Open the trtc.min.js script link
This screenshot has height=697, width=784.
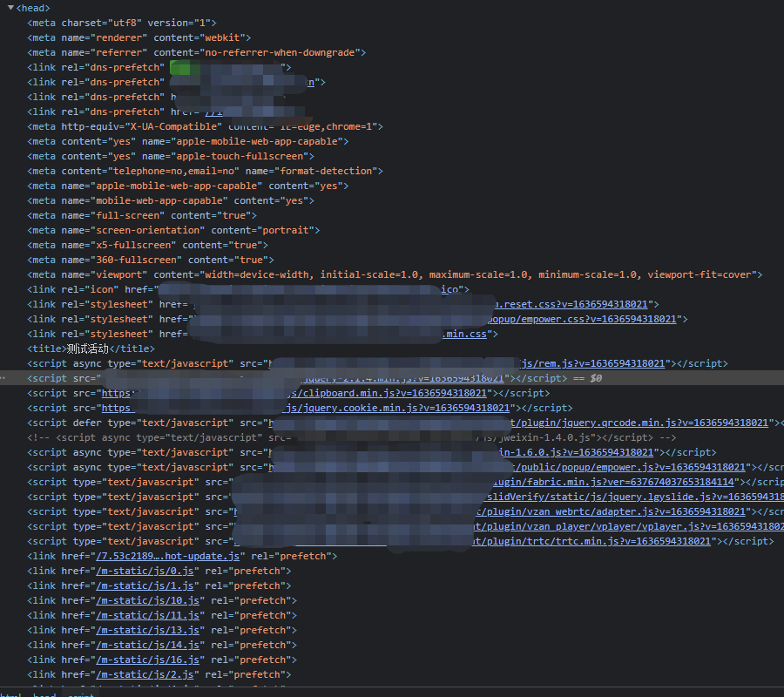(x=592, y=541)
